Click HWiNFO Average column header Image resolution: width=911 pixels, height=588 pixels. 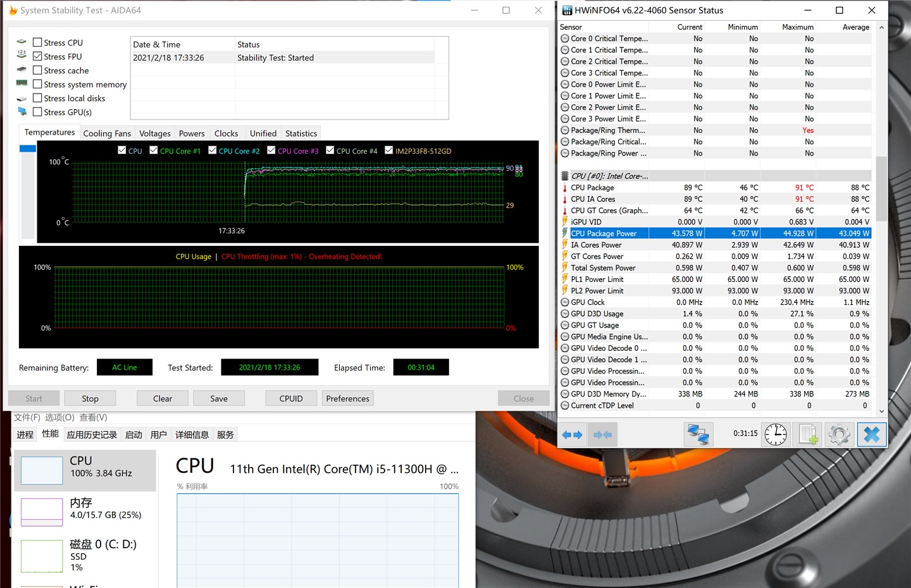coord(844,27)
